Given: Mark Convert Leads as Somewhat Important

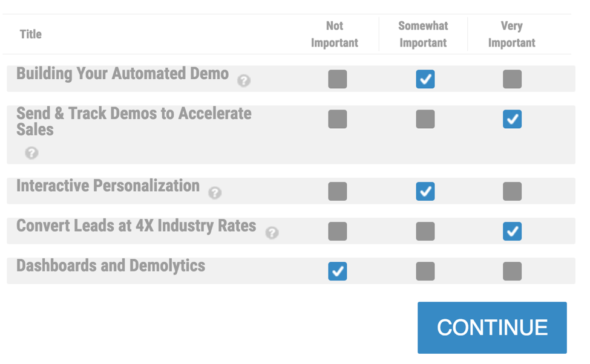Looking at the screenshot, I should 425,232.
